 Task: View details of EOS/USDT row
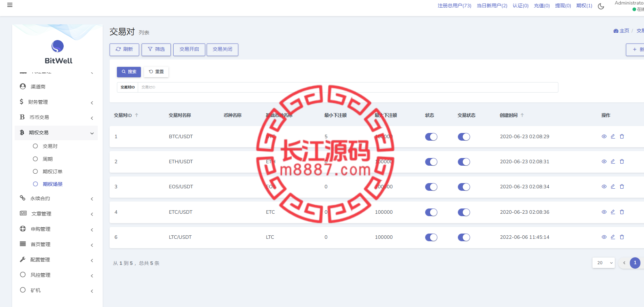click(x=604, y=187)
